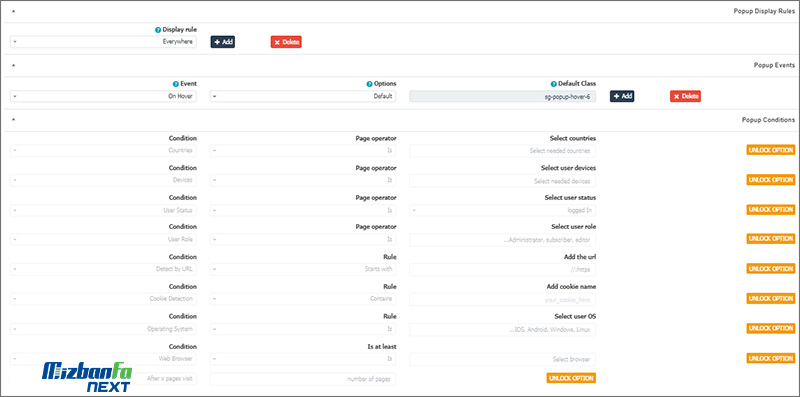Open the Countries condition dropdown

tap(103, 151)
